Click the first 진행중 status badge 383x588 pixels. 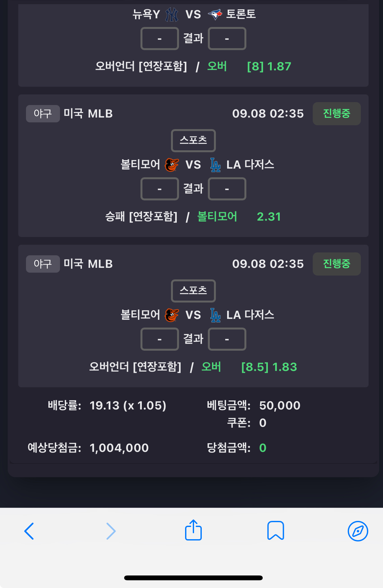pyautogui.click(x=336, y=114)
